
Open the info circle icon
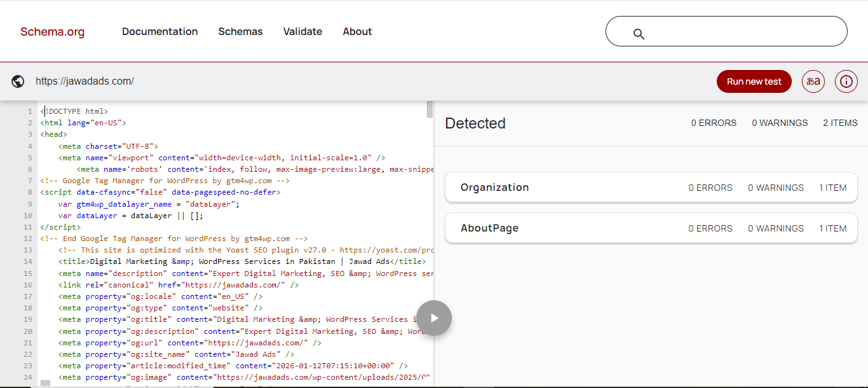coord(846,81)
